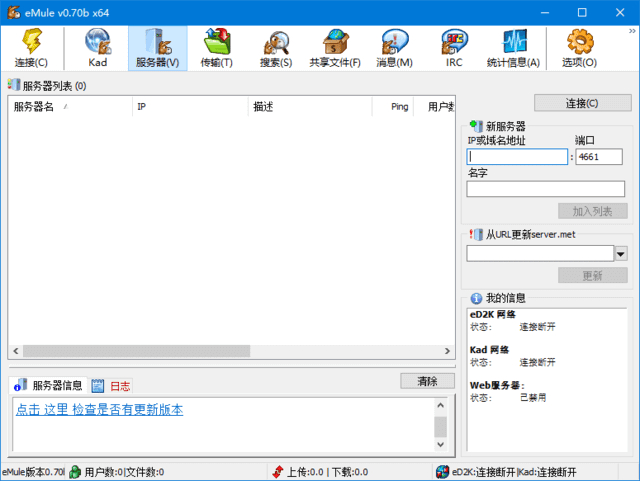Open the Kad network toolbar icon

(x=98, y=48)
